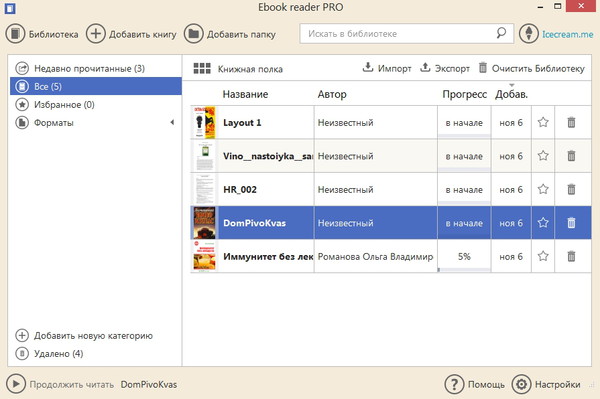The image size is (600, 399).
Task: Delete Иммунитет без лек with trash icon
Action: tap(571, 256)
